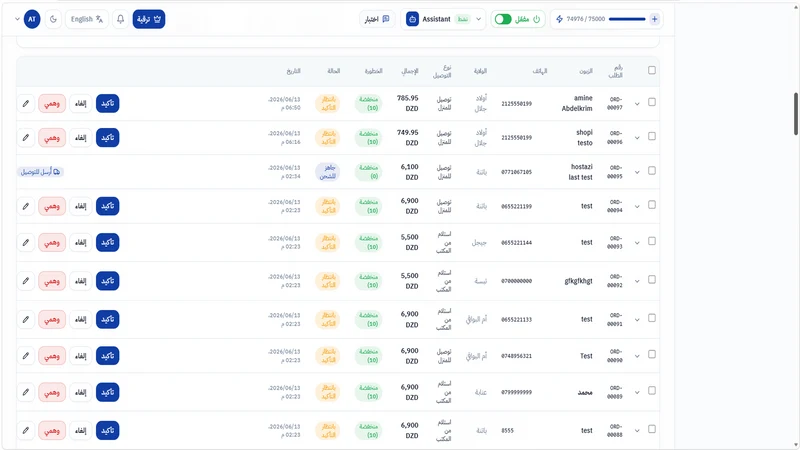Edit order ORD-00096 with pencil icon

pyautogui.click(x=26, y=138)
